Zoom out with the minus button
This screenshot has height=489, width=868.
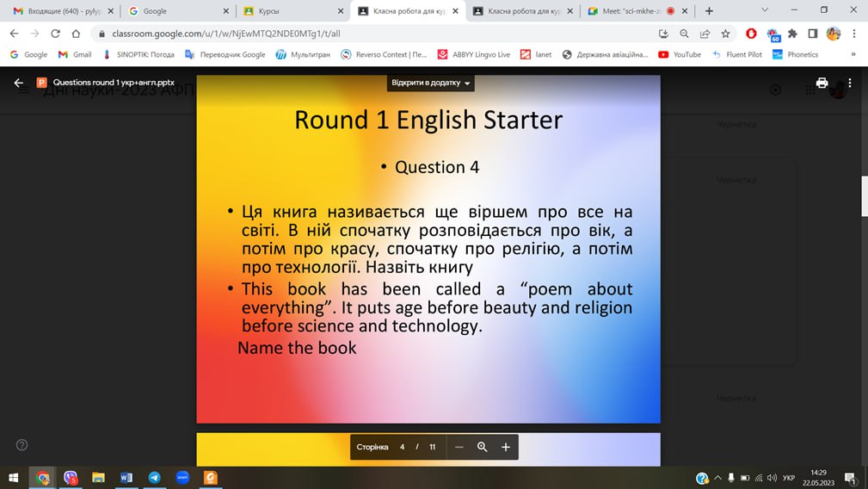click(x=459, y=447)
